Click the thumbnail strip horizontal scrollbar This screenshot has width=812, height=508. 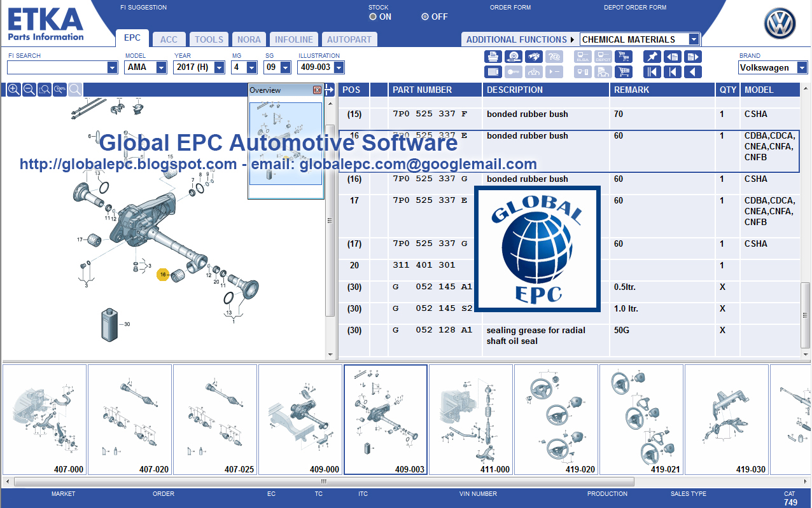click(x=324, y=481)
